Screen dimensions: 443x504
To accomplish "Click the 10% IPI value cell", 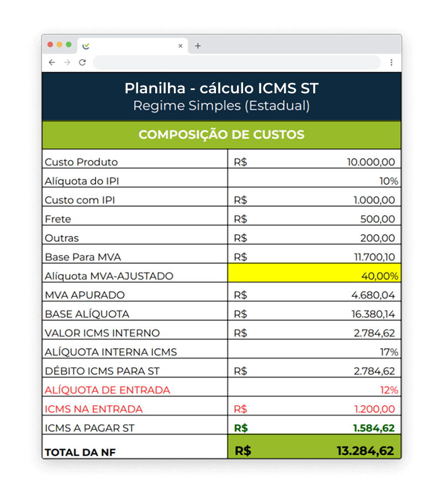I will click(314, 178).
